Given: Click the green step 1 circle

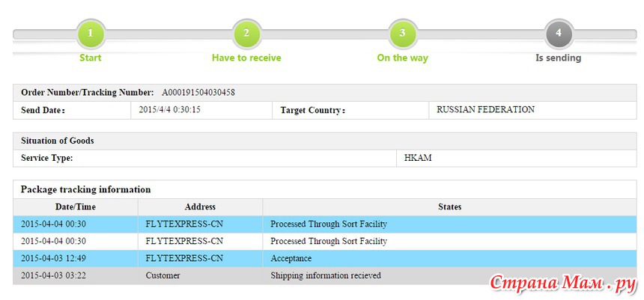Looking at the screenshot, I should 91,34.
